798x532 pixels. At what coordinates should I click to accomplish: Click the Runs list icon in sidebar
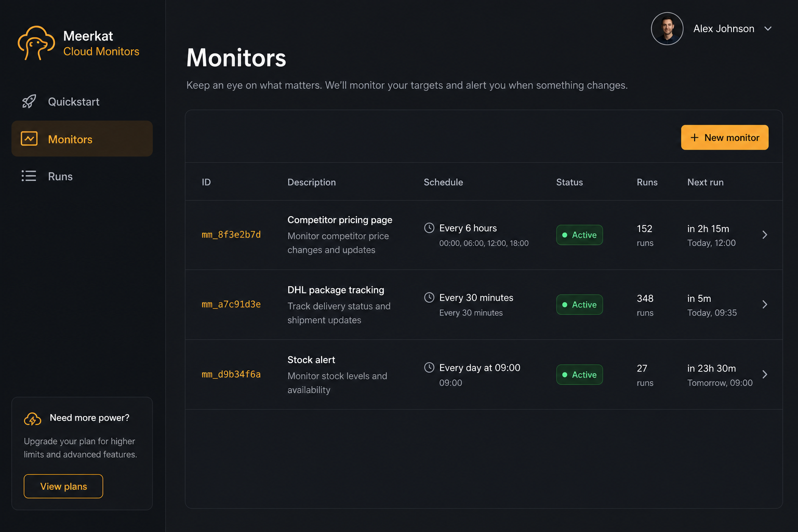(x=29, y=176)
